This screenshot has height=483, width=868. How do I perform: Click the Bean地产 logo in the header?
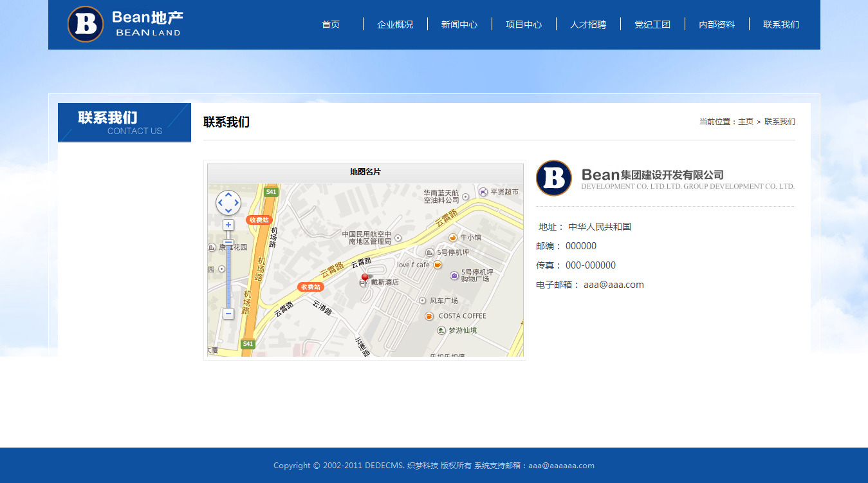coord(124,24)
